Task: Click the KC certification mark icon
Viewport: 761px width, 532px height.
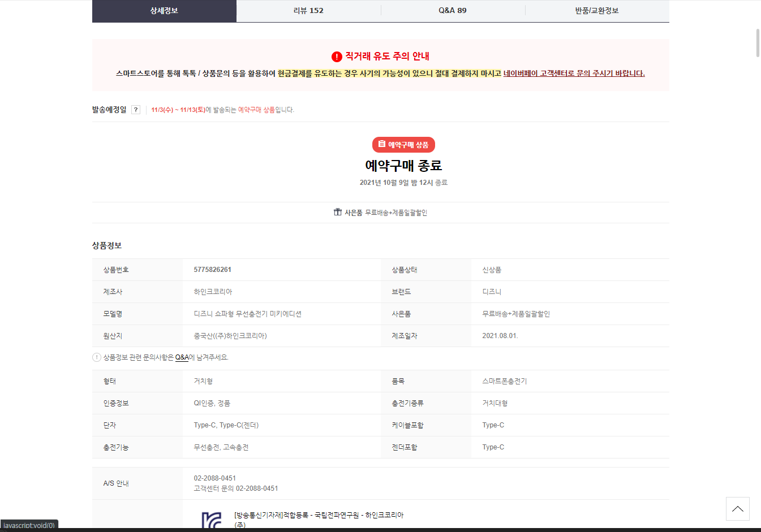Action: tap(212, 520)
